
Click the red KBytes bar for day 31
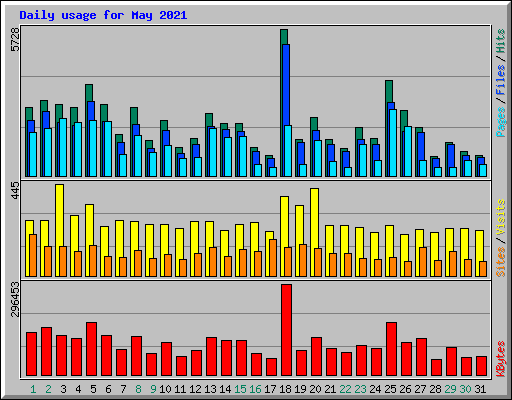(481, 366)
